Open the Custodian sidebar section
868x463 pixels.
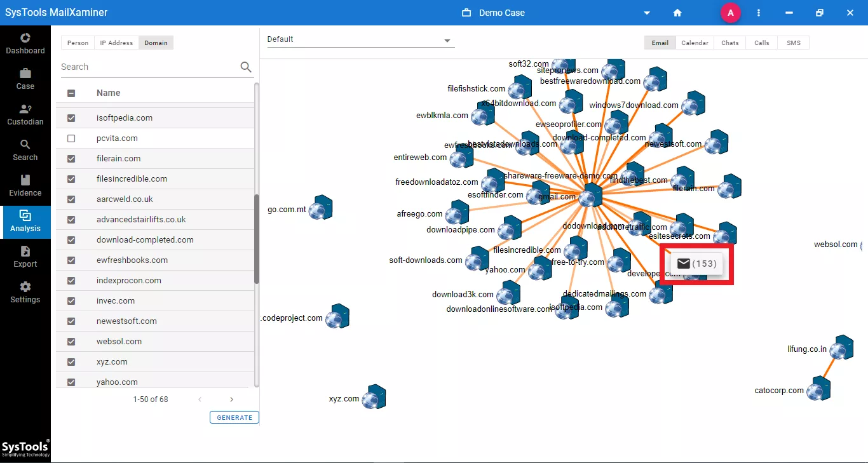pos(25,114)
